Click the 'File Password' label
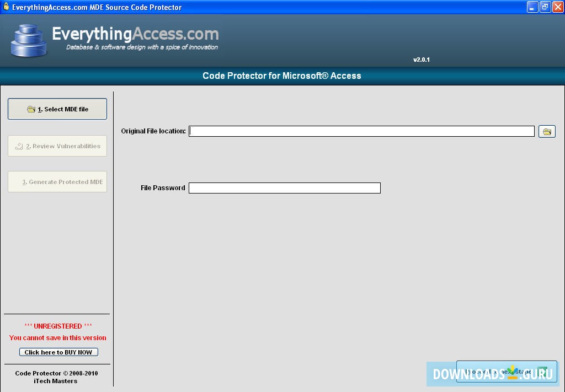This screenshot has width=565, height=392. click(x=163, y=188)
